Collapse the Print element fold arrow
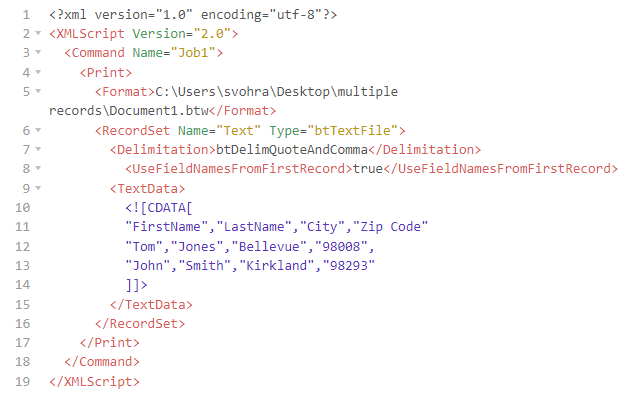The height and width of the screenshot is (393, 622). point(38,72)
